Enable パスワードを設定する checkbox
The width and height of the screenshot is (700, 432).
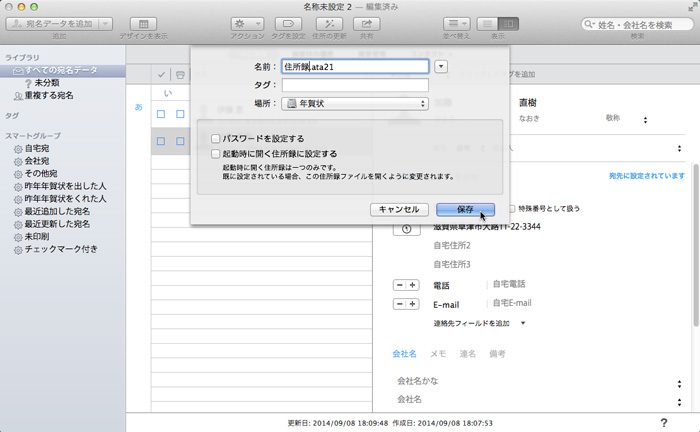215,138
